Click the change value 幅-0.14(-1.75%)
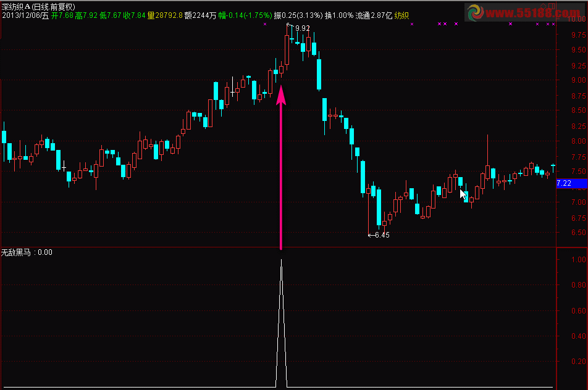Image resolution: width=588 pixels, height=390 pixels. [x=245, y=15]
